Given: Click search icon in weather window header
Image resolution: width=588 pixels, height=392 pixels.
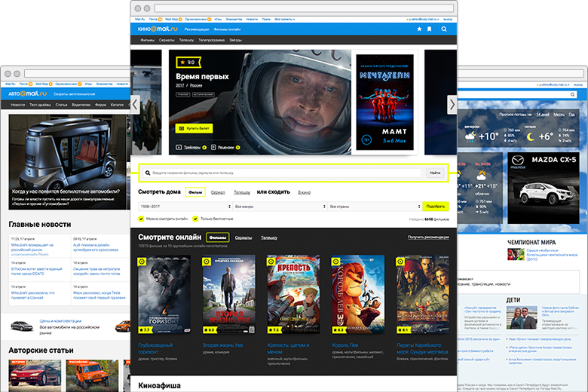Looking at the screenshot, I should (573, 94).
